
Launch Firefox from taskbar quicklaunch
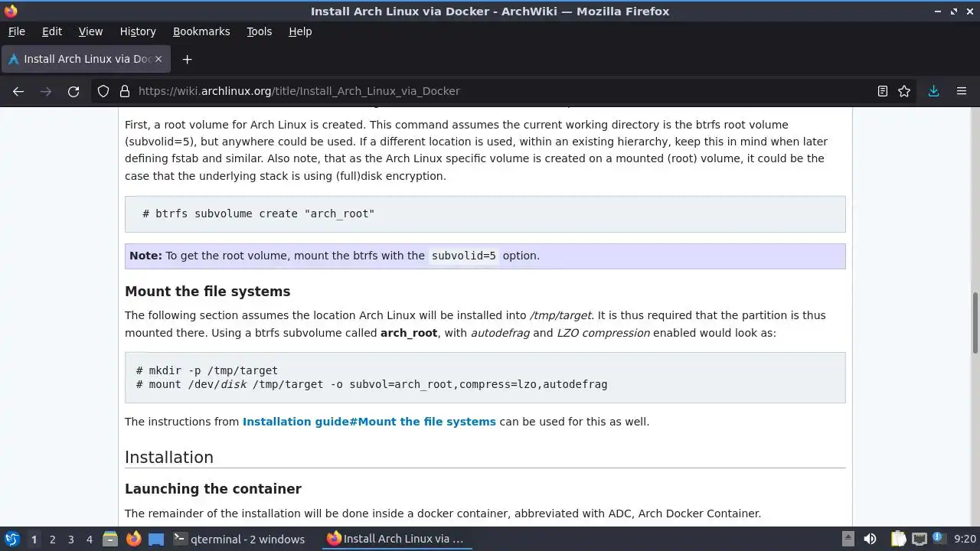click(133, 539)
